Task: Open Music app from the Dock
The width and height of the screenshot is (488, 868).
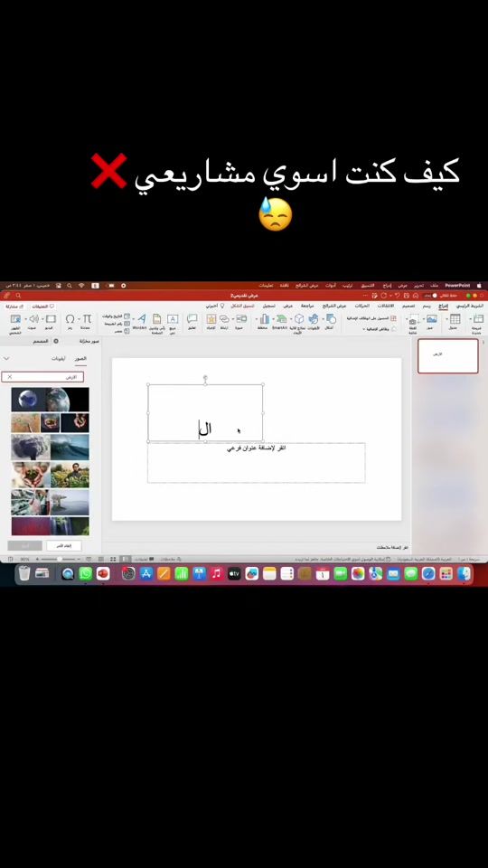Action: coord(216,573)
